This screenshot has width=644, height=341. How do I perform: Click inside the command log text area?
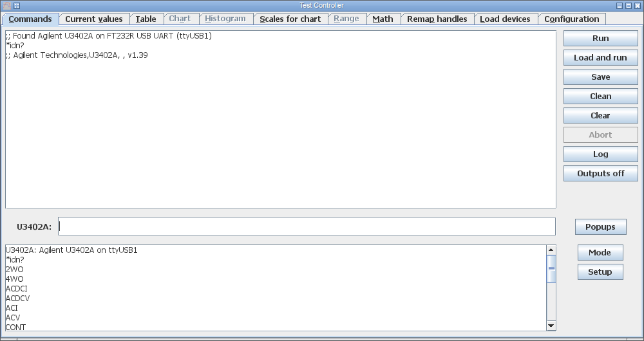[x=281, y=120]
